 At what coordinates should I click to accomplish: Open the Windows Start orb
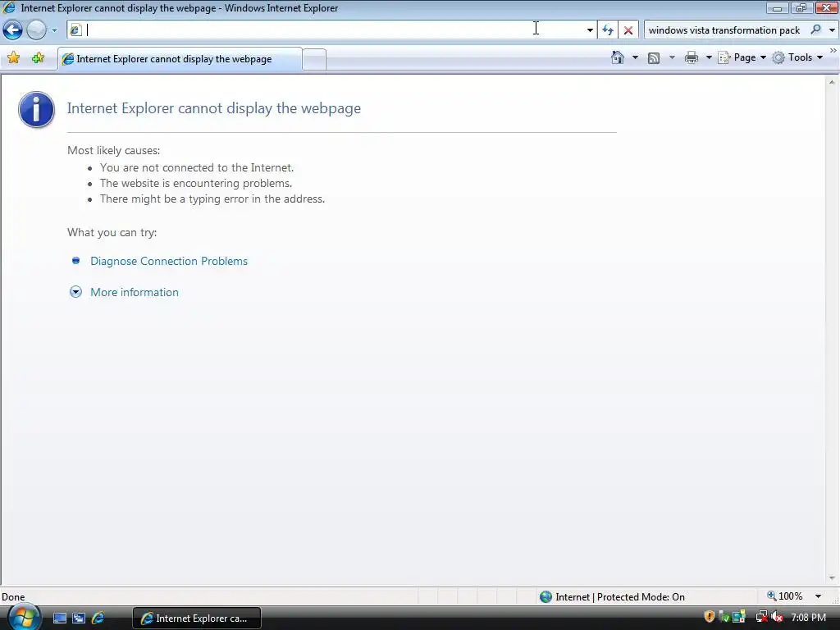tap(24, 617)
